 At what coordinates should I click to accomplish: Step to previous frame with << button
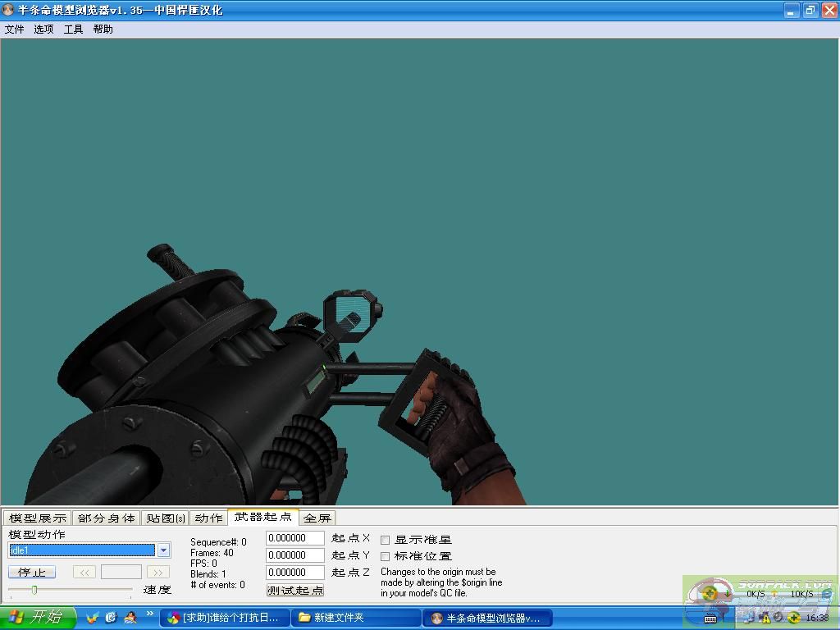(84, 573)
